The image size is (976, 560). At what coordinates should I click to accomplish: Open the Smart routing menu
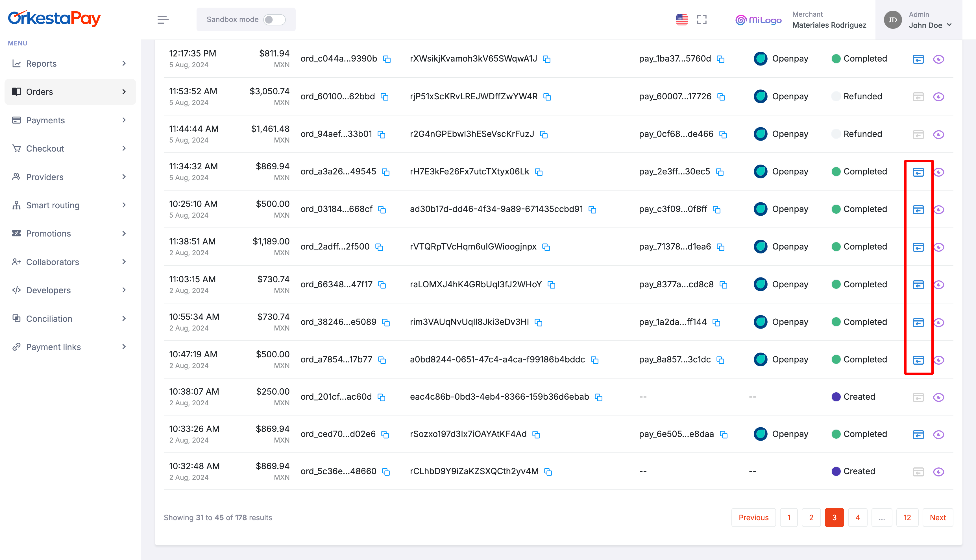pos(70,205)
